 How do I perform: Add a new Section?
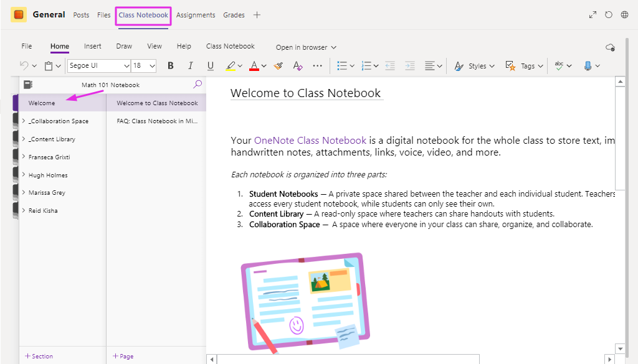(39, 357)
